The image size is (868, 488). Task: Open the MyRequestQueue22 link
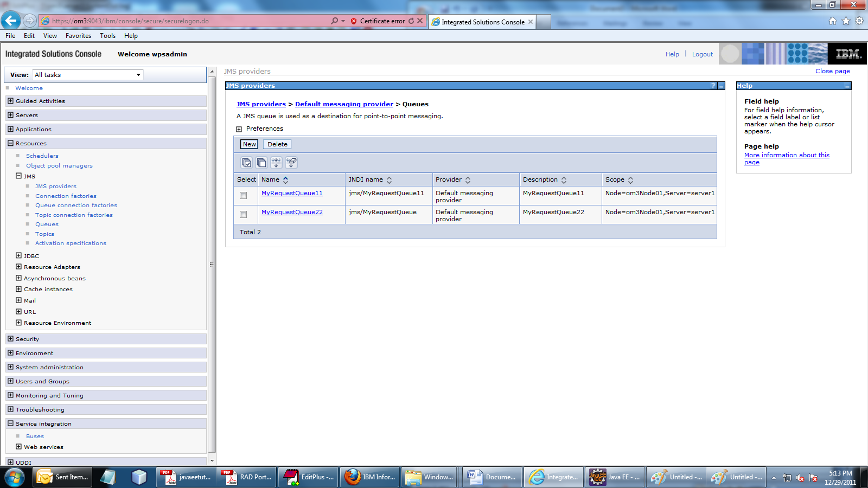coord(292,212)
